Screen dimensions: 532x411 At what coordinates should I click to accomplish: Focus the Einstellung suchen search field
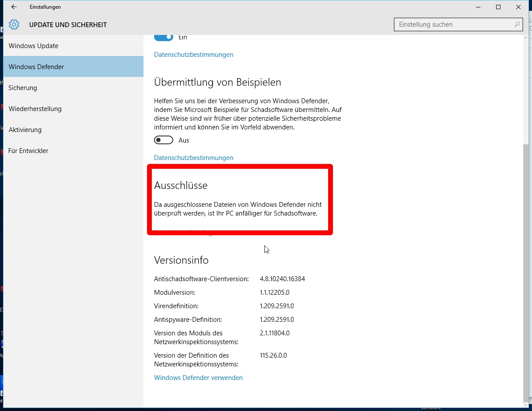[x=458, y=24]
